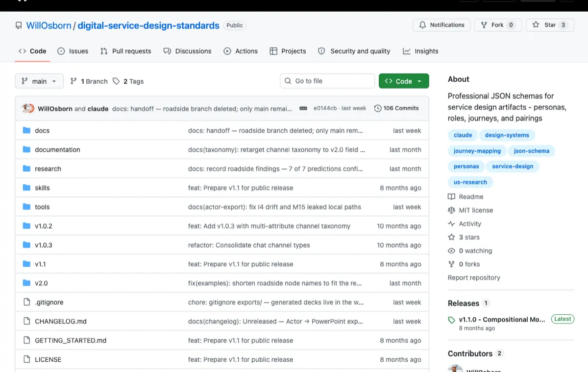Click the v1.0.3 folder icon

[x=26, y=245]
